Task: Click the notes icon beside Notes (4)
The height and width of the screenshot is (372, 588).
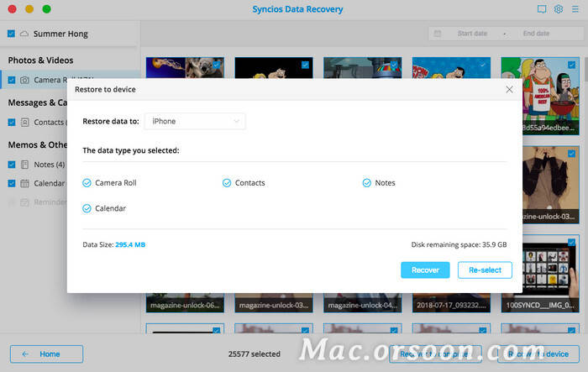Action: click(x=24, y=165)
